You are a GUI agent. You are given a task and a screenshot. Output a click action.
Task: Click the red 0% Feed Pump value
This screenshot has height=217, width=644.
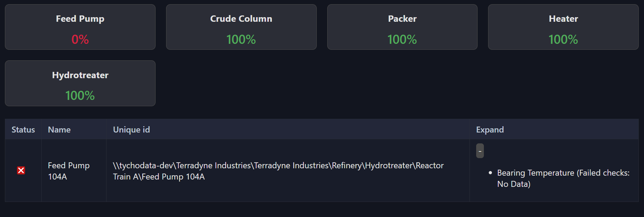pos(80,39)
